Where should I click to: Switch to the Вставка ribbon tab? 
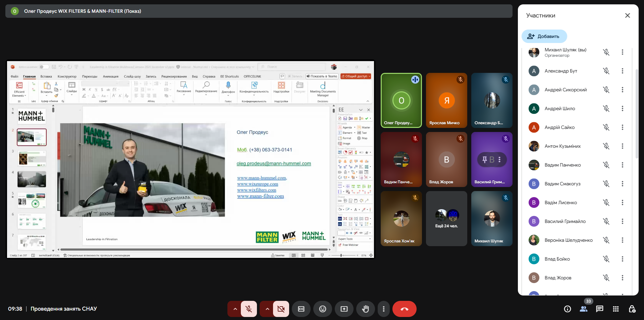pyautogui.click(x=46, y=77)
